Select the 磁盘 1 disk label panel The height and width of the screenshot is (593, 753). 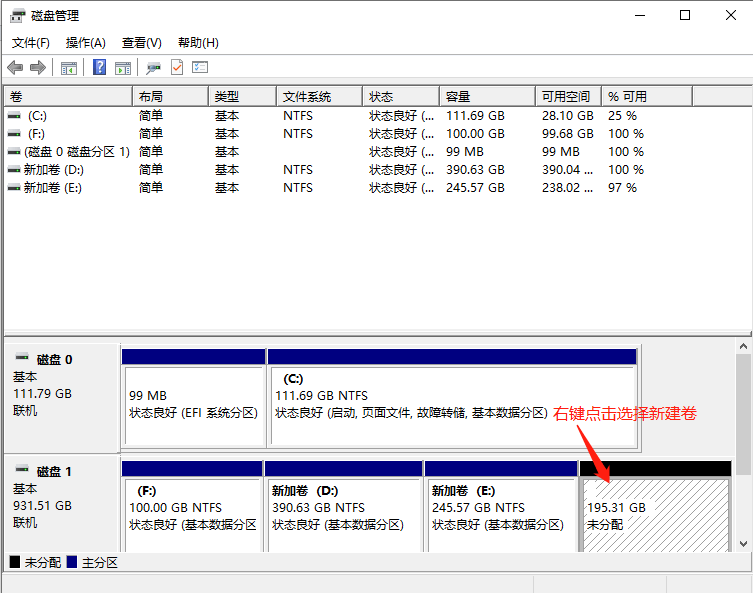click(x=61, y=503)
